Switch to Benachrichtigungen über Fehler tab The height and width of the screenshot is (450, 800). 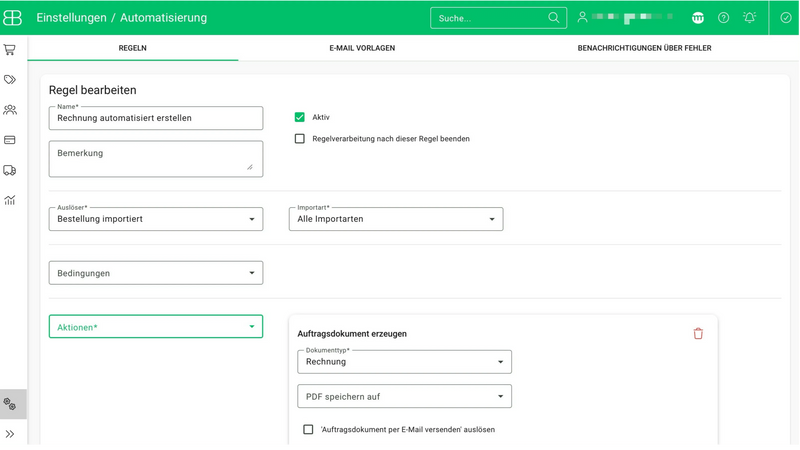[x=644, y=48]
